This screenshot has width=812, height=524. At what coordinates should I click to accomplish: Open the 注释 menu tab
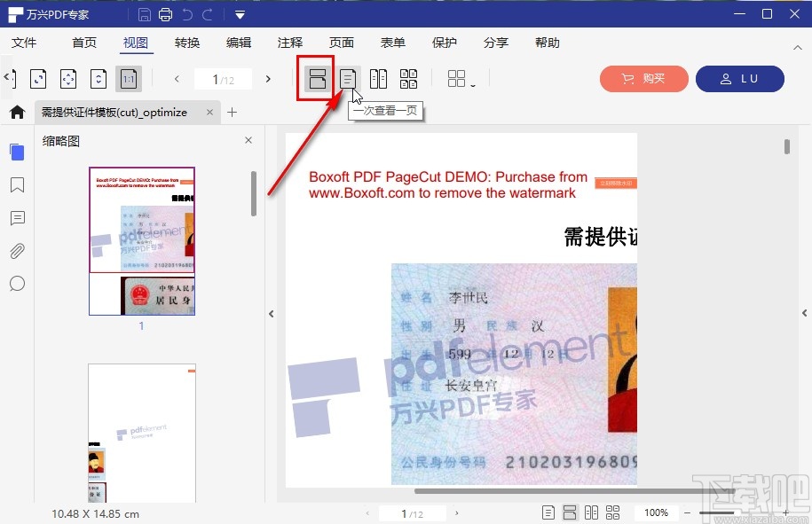(289, 42)
